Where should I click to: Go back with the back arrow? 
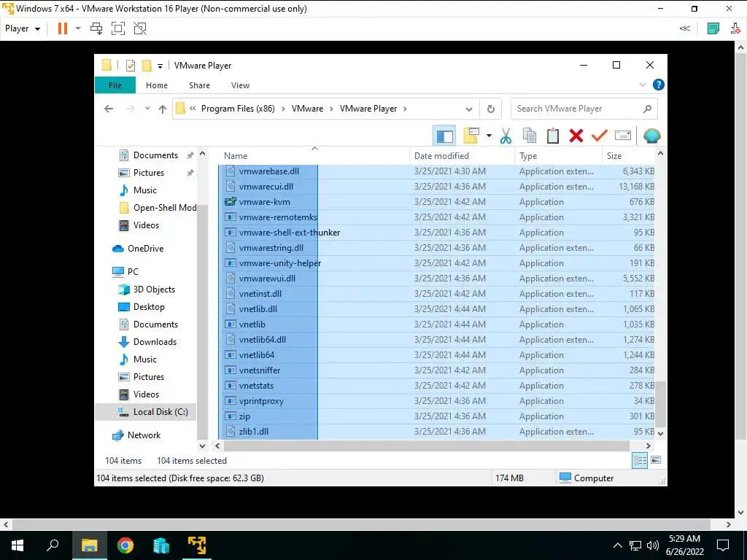tap(109, 109)
